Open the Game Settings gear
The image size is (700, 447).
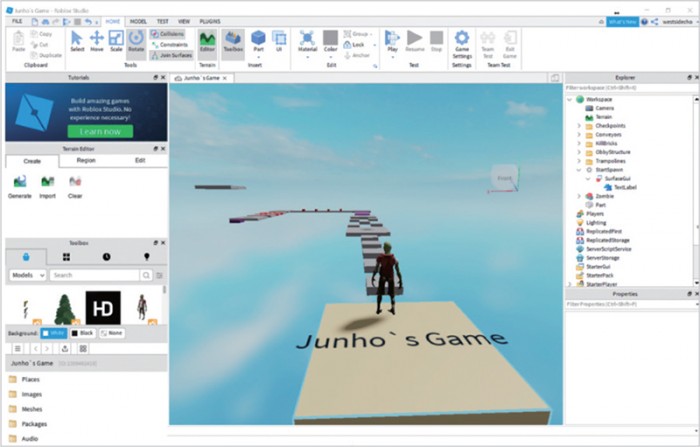coord(462,44)
